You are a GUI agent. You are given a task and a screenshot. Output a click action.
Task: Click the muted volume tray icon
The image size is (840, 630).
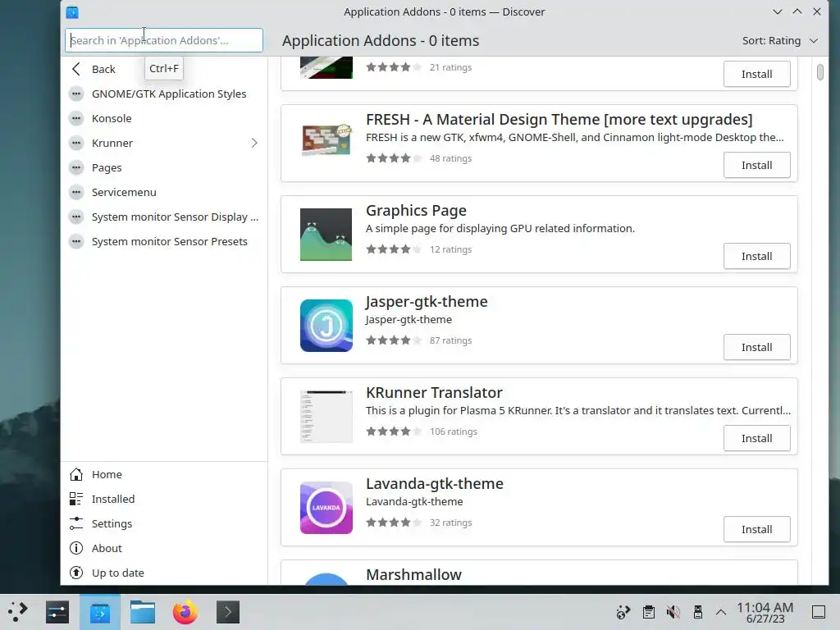(673, 612)
